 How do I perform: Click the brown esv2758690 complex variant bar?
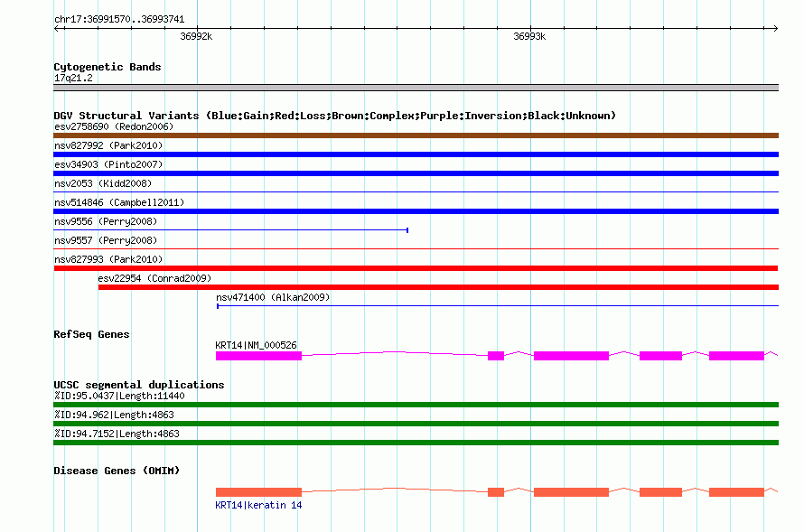point(416,135)
